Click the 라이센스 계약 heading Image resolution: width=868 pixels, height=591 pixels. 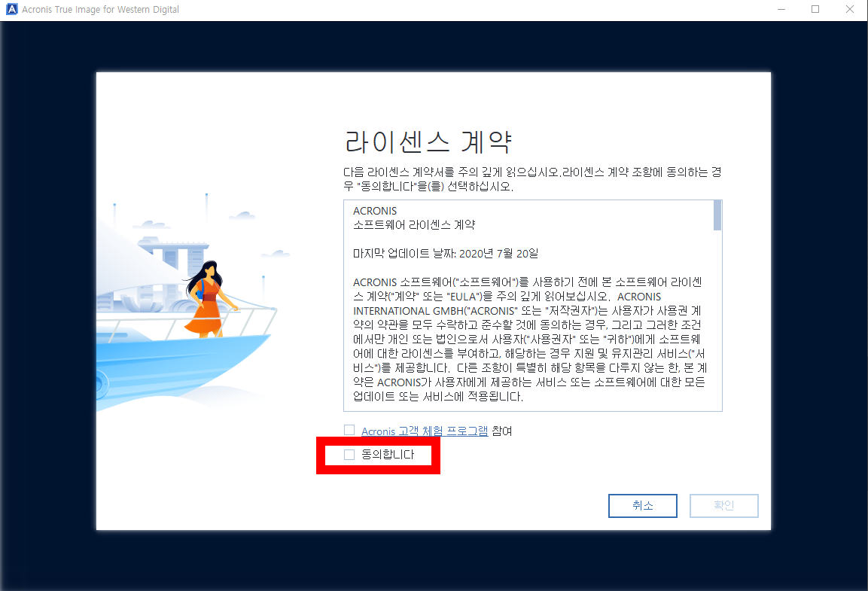(x=428, y=142)
